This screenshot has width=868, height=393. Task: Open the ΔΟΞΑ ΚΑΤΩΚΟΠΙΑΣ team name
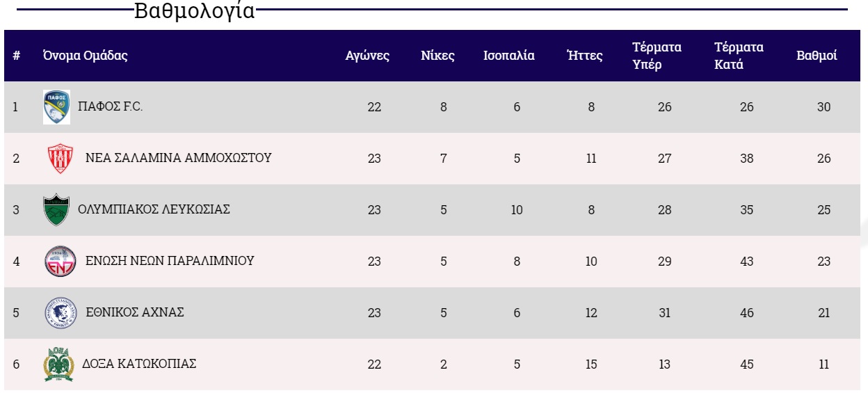click(139, 364)
